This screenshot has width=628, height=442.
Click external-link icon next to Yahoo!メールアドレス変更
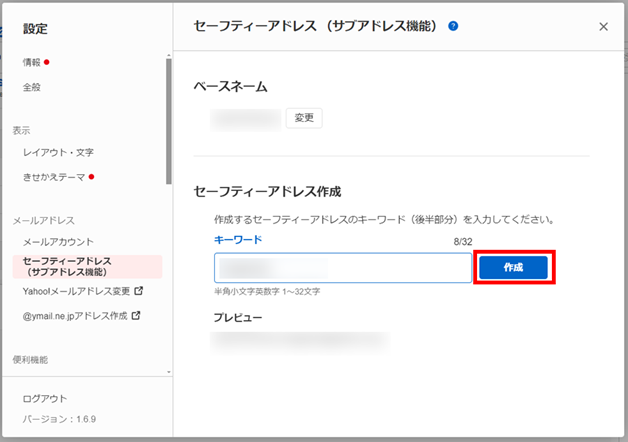[138, 291]
